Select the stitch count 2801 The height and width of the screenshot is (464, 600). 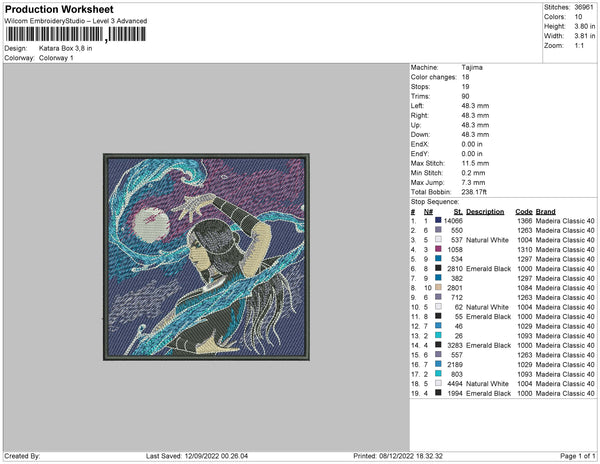(x=455, y=288)
